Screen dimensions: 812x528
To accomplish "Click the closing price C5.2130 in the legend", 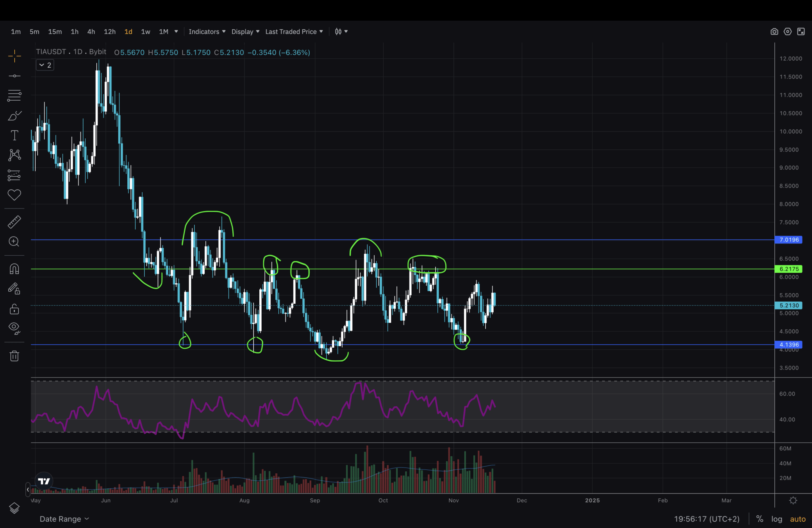I will click(229, 52).
